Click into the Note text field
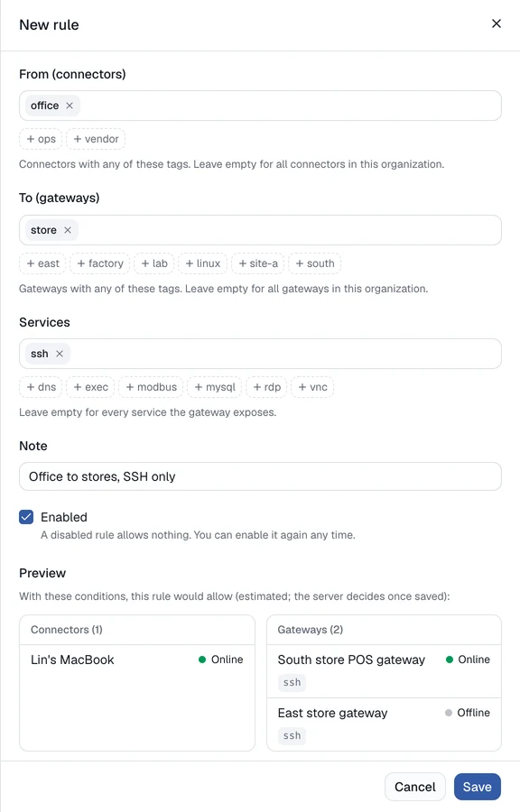The height and width of the screenshot is (812, 520). pyautogui.click(x=260, y=476)
